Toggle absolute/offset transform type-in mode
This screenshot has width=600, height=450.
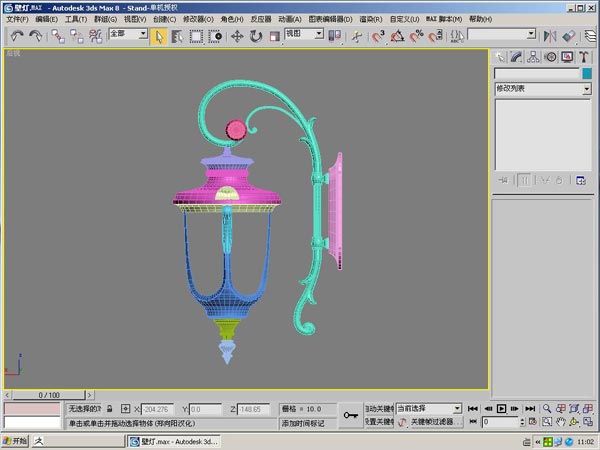pos(126,409)
